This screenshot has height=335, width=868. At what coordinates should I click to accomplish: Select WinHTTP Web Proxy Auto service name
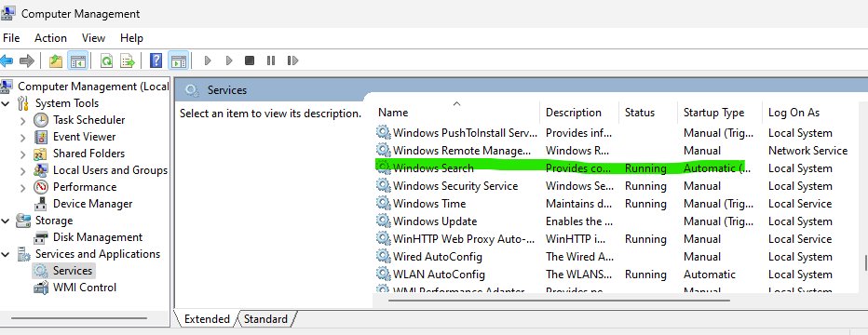[x=464, y=239]
